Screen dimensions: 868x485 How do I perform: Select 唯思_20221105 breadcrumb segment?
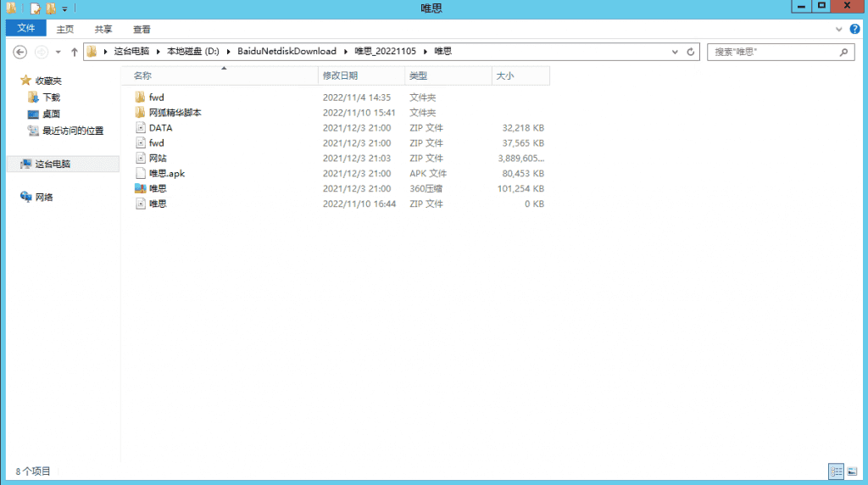pyautogui.click(x=386, y=51)
